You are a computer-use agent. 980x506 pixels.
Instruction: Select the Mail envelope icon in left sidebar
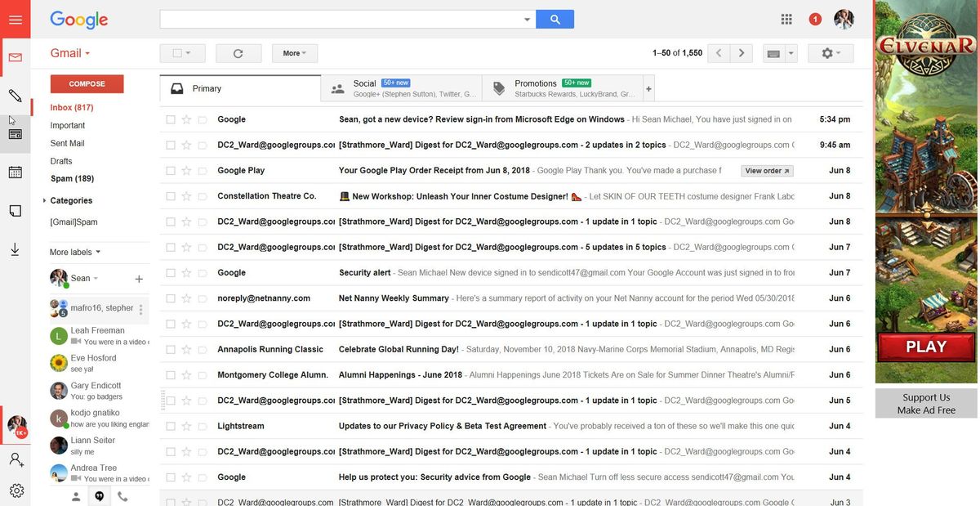[14, 56]
